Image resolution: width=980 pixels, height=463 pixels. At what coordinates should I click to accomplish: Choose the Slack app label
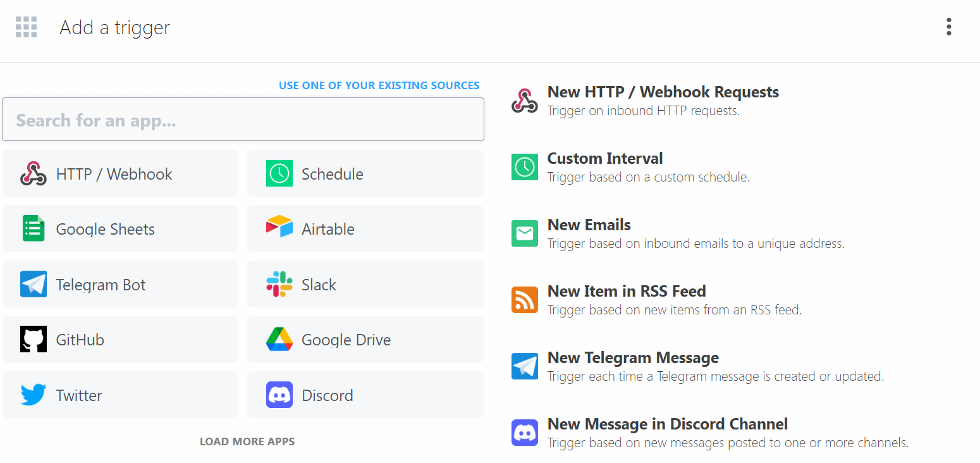(x=319, y=285)
